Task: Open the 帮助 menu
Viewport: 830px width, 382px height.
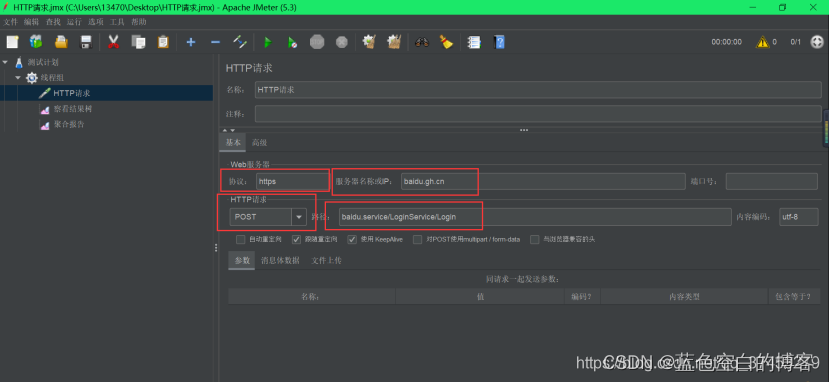Action: [x=139, y=22]
